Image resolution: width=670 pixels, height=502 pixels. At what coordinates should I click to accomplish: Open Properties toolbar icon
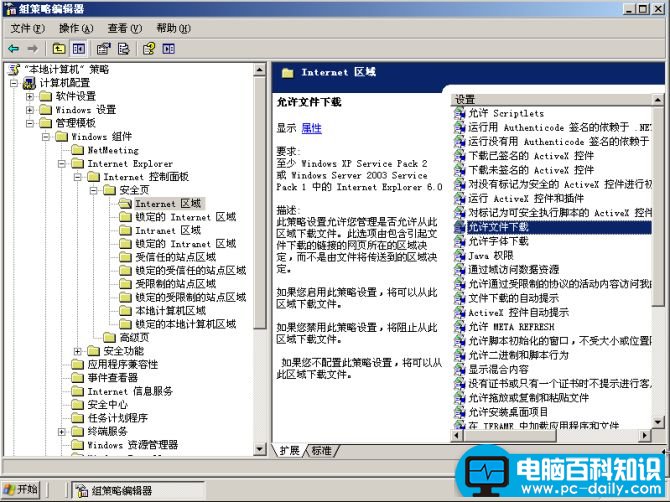click(103, 49)
